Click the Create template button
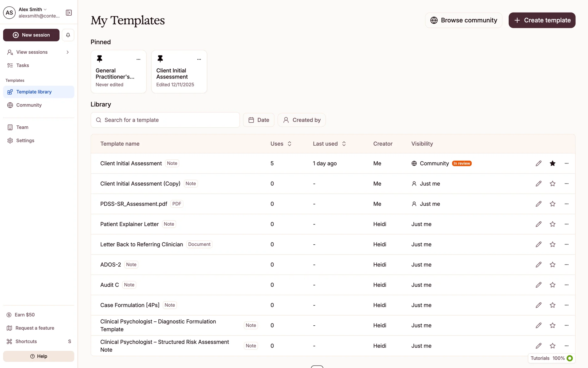588x368 pixels. point(542,20)
